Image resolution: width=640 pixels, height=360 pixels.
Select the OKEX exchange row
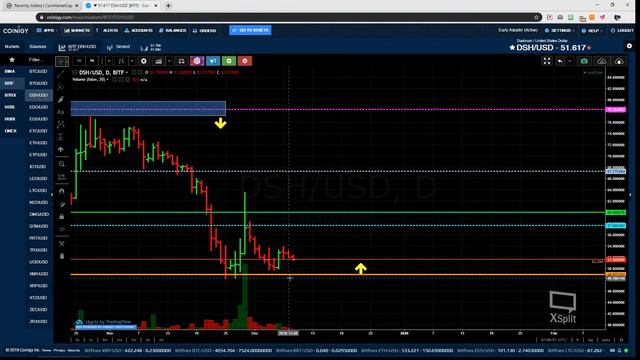click(11, 131)
